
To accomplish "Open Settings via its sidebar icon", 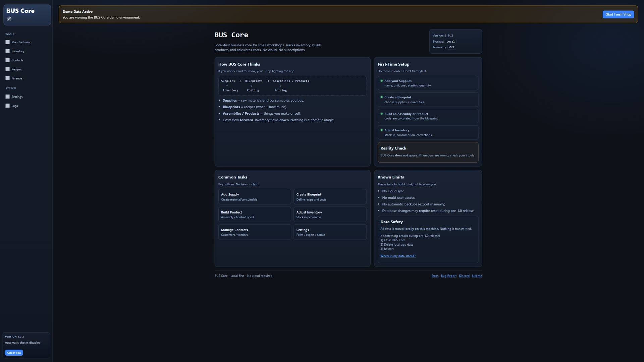I will (7, 97).
